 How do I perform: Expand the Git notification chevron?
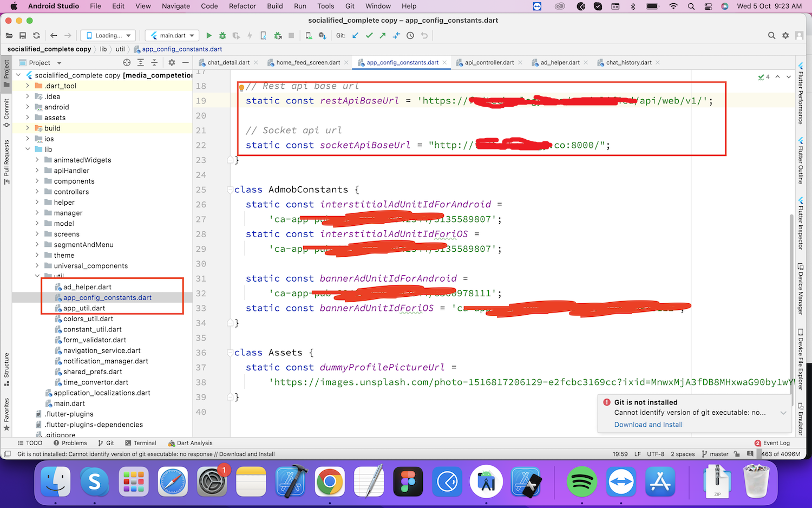[783, 413]
